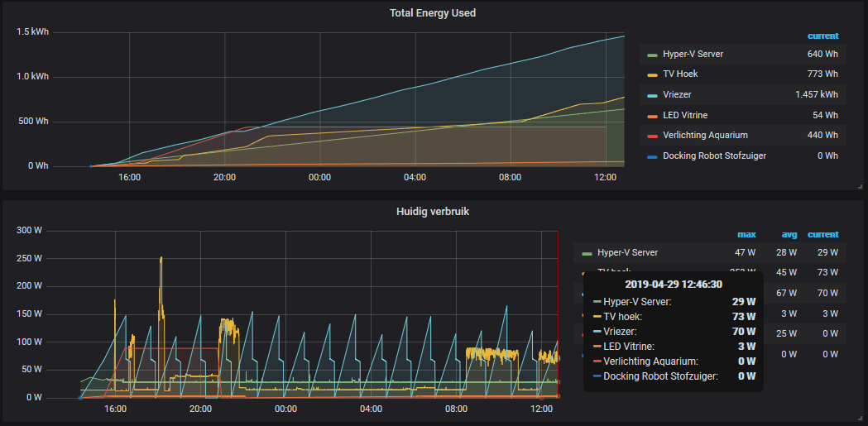Screen dimensions: 868x426
Task: Click the 250 W y-axis label
Action: (x=29, y=258)
